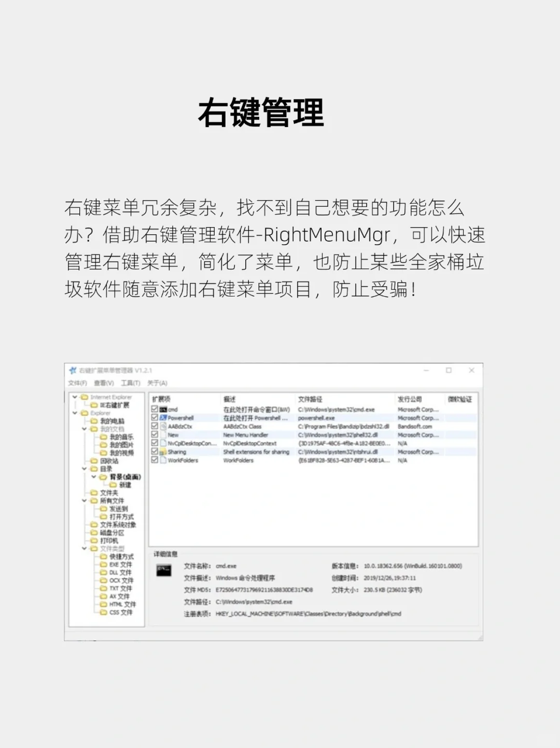Collapse the Explorer tree node
The width and height of the screenshot is (560, 748).
point(74,413)
